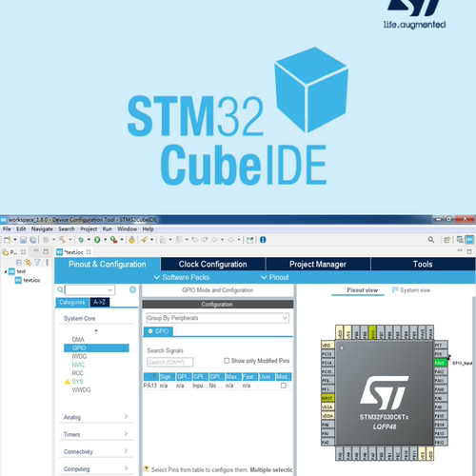Expand the Software Packs menu
476x476 pixels.
click(x=182, y=277)
